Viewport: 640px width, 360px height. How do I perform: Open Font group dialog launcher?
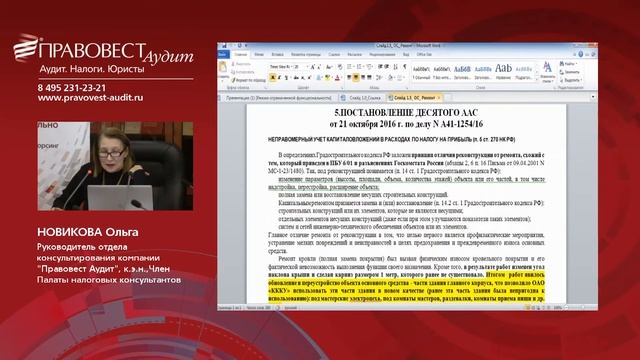coord(342,88)
